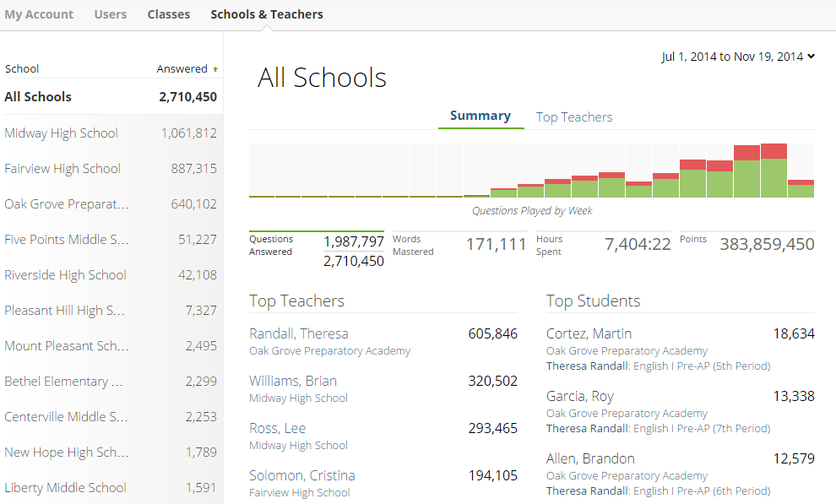Open Williams, Brian teacher link
836x504 pixels.
click(x=293, y=381)
